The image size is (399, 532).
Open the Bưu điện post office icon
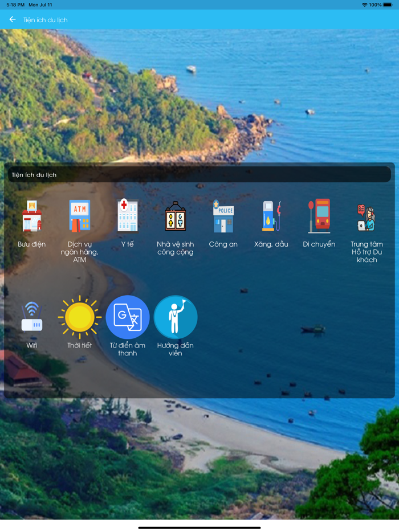pos(32,216)
